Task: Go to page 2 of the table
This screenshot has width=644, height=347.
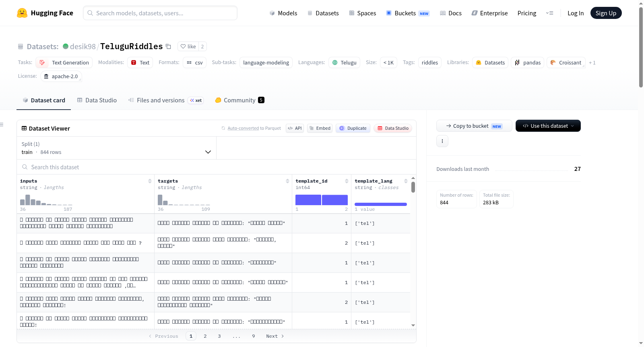Action: [x=205, y=336]
